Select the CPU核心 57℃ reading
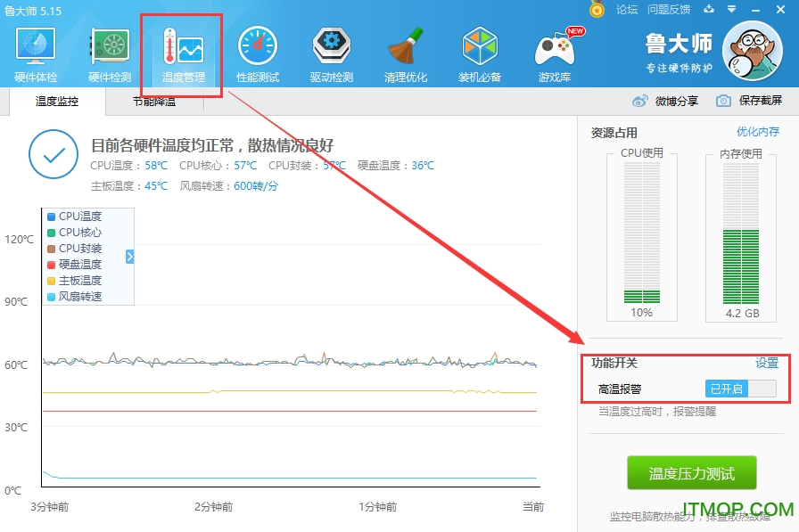799x532 pixels. (x=218, y=166)
